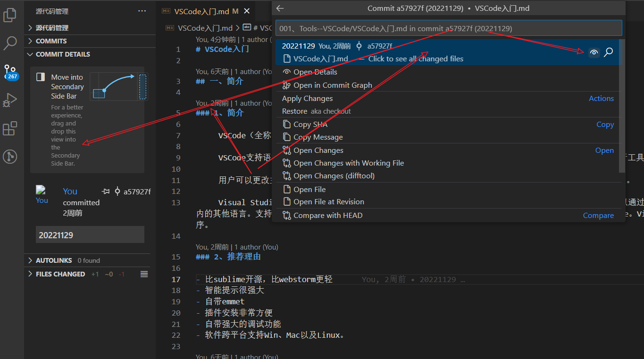Go back in the commit quick pick
644x359 pixels.
click(280, 8)
